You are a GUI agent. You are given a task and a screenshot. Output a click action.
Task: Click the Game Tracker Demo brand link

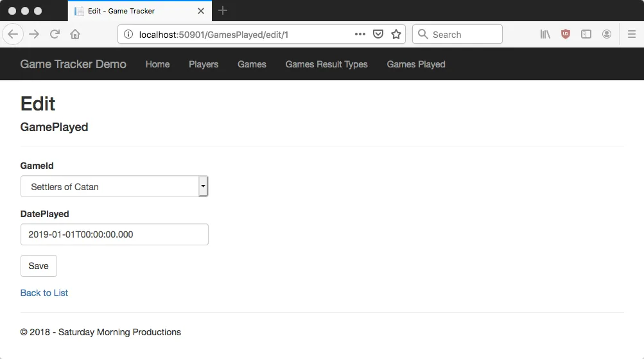(x=73, y=64)
